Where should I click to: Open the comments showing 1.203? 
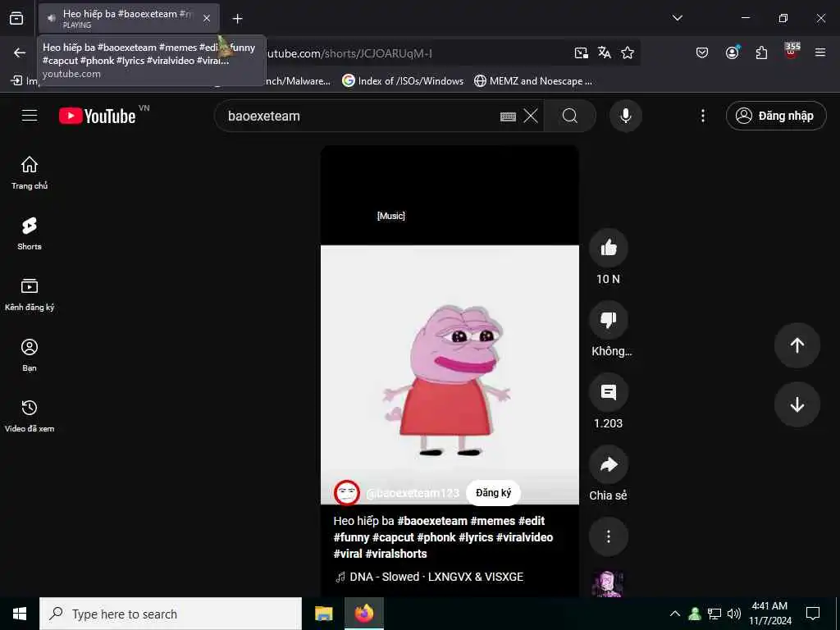(x=609, y=392)
